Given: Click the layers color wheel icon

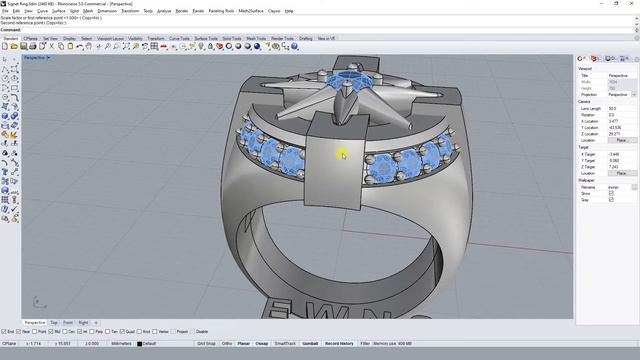Looking at the screenshot, I should (x=220, y=47).
